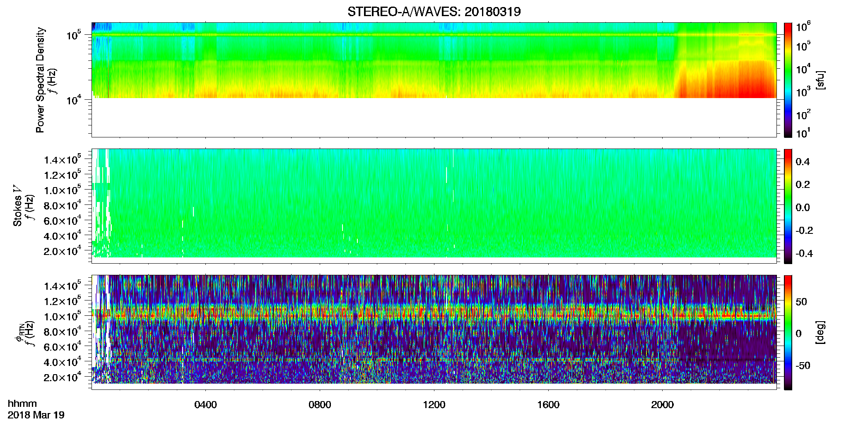Click the Stokes V axis title
The width and height of the screenshot is (868, 447).
click(17, 206)
